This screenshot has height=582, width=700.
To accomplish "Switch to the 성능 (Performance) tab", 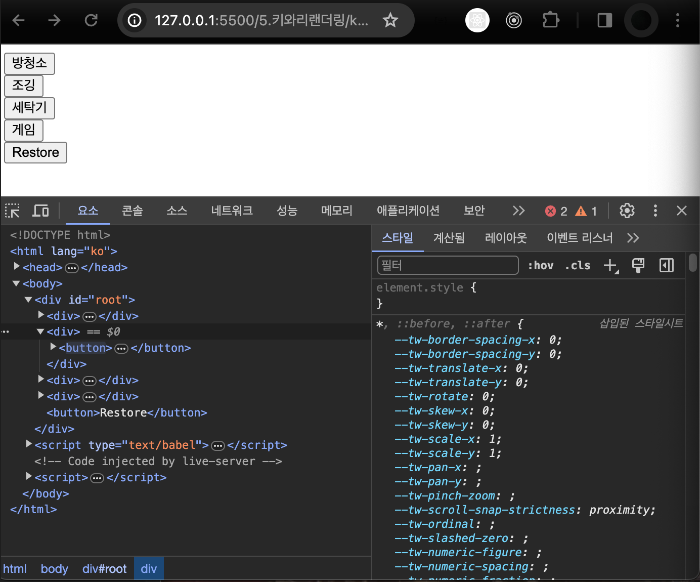I will click(287, 211).
